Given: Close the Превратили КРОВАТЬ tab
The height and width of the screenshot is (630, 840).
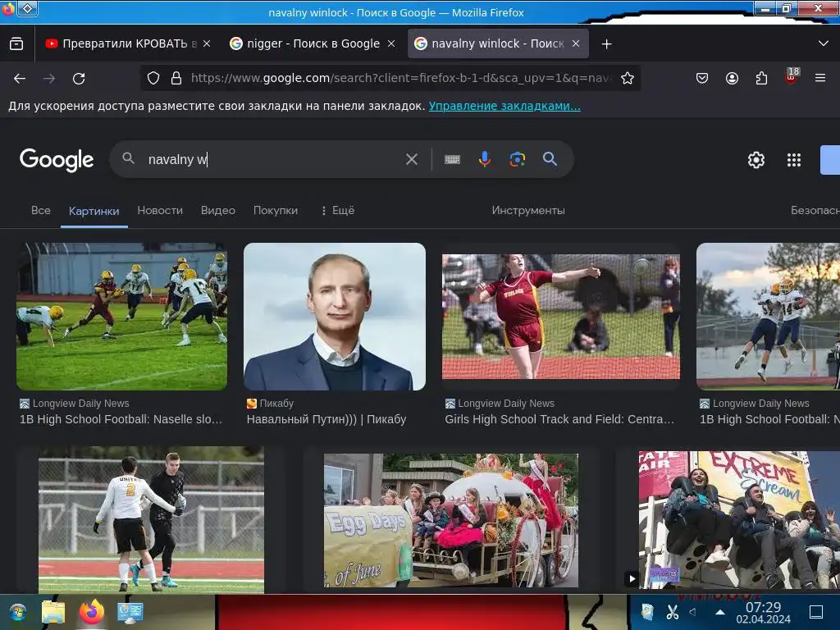Looking at the screenshot, I should tap(207, 43).
